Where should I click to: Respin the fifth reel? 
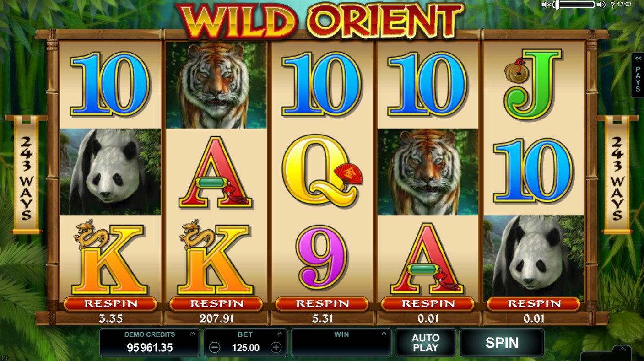point(533,304)
